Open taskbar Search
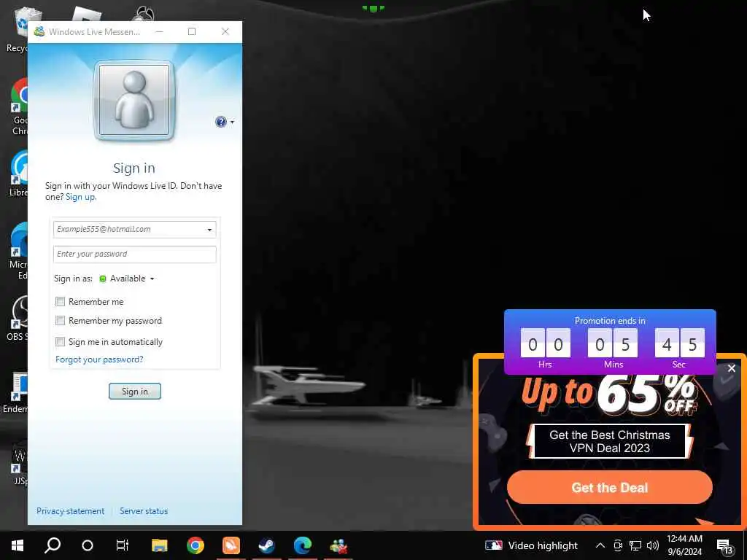 (53, 545)
